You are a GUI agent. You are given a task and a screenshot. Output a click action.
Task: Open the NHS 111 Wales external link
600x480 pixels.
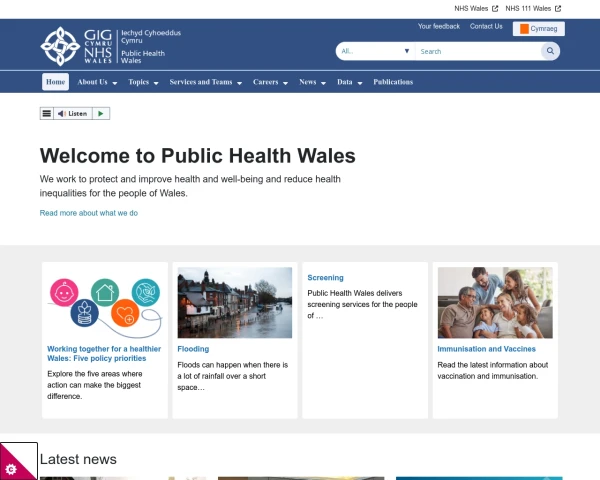(x=533, y=8)
